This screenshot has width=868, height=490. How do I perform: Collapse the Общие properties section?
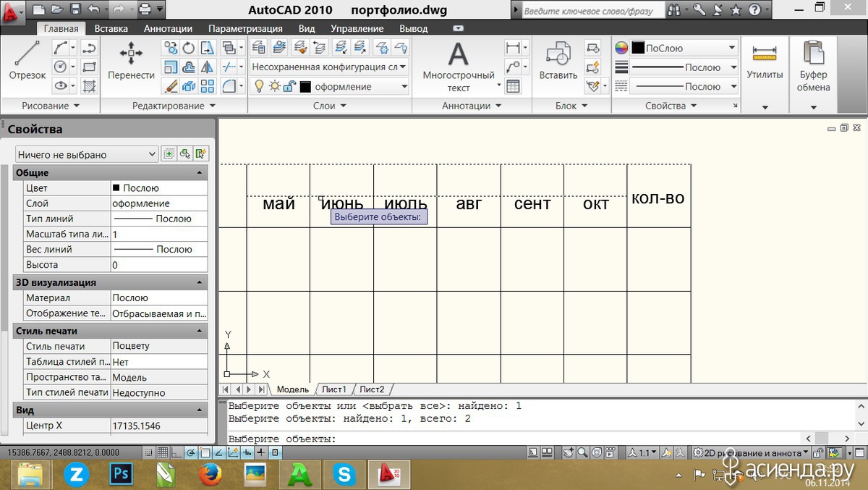click(x=200, y=173)
